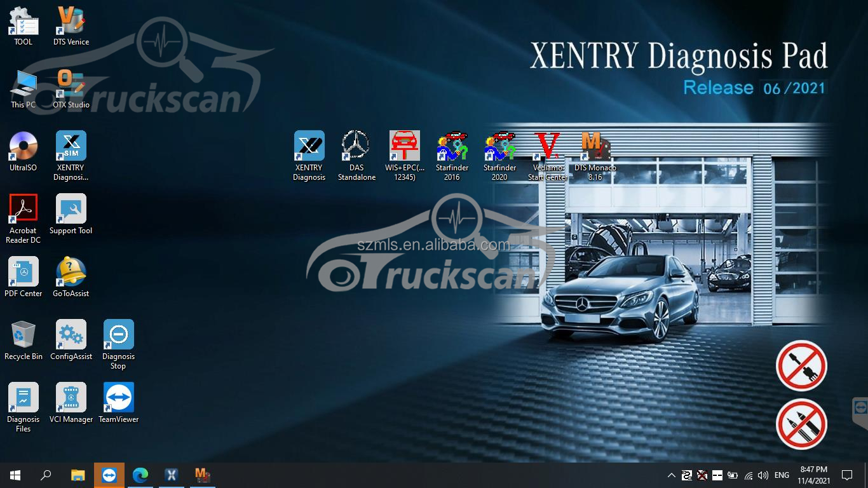This screenshot has width=868, height=488.
Task: Launch Starfinder 2020 icon
Action: click(x=499, y=147)
